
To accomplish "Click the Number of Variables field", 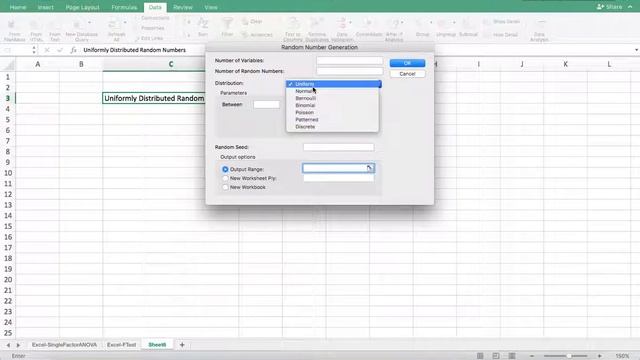I will click(x=349, y=60).
